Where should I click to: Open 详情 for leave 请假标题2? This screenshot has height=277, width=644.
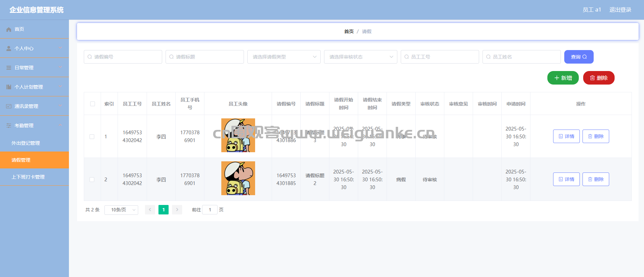[x=566, y=179]
